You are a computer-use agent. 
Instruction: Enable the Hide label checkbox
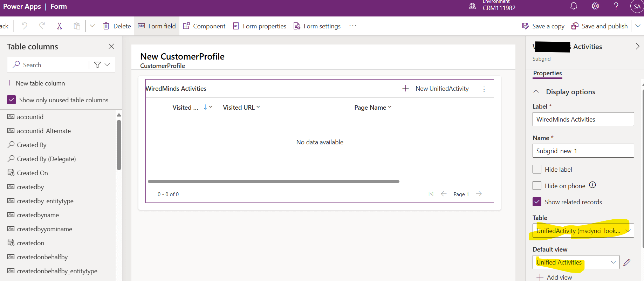(537, 169)
